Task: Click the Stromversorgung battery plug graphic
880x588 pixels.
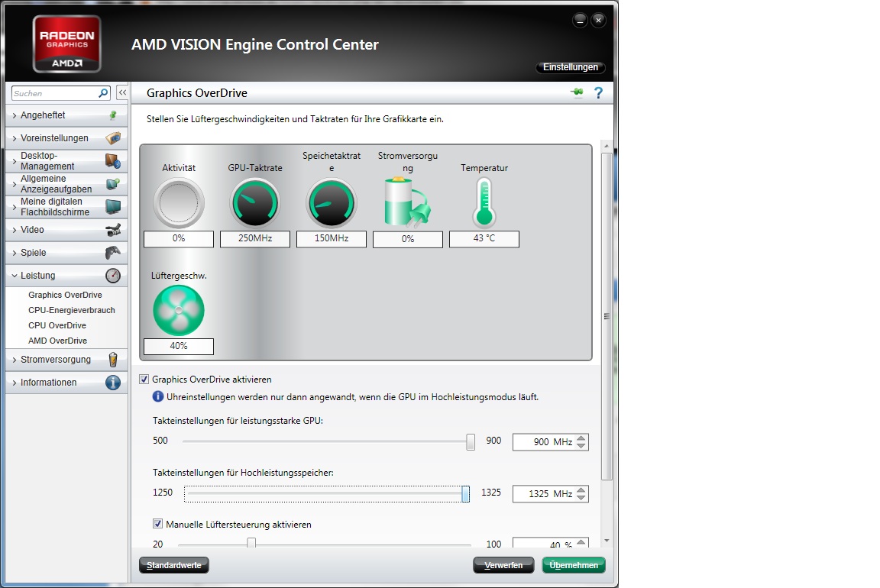Action: click(407, 202)
